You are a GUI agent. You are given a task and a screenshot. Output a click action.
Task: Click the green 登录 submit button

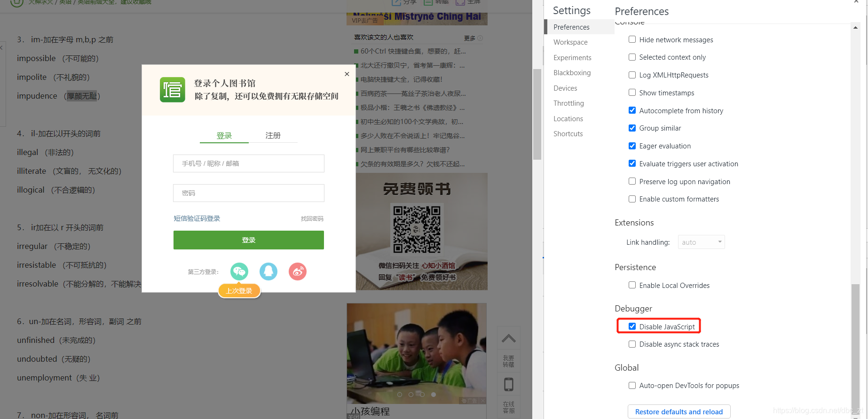[249, 240]
